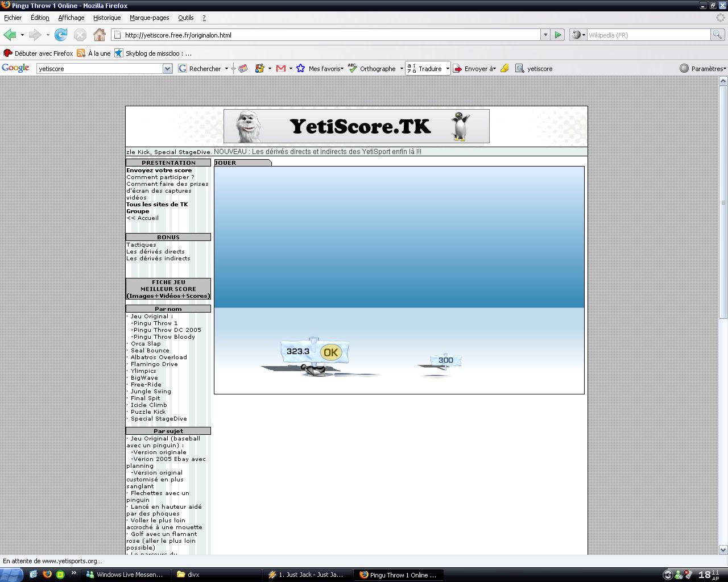Click the page vertical scrollbar down arrow
This screenshot has height=582, width=728.
tap(723, 550)
